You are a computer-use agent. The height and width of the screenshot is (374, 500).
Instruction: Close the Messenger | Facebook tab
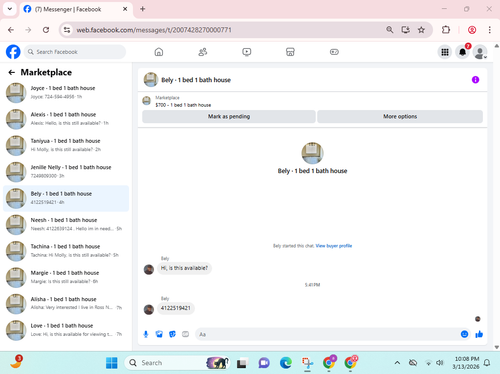[x=125, y=9]
